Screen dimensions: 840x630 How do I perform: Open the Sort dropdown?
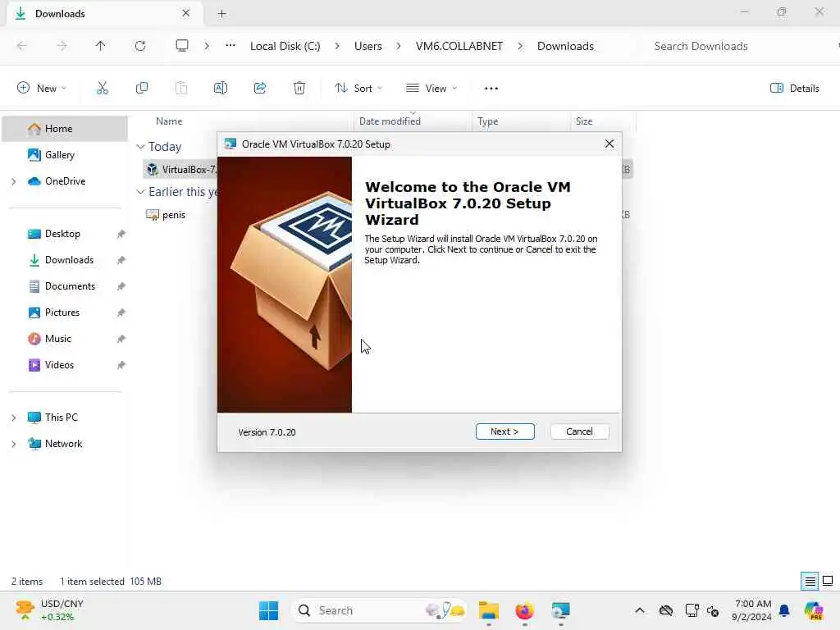pyautogui.click(x=358, y=89)
